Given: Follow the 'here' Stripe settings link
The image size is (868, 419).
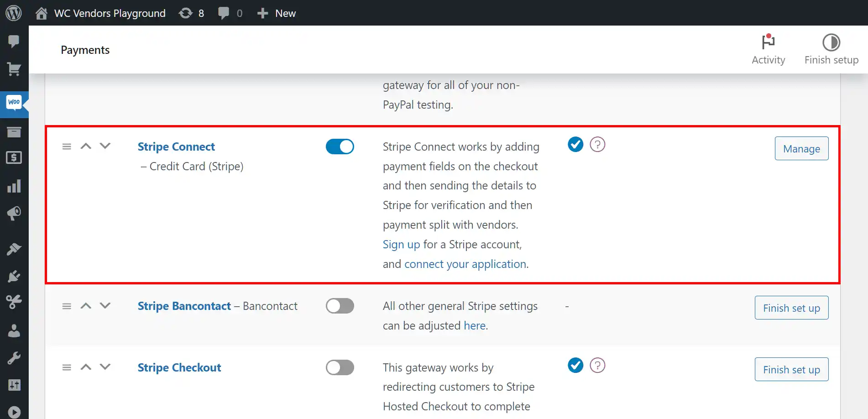Looking at the screenshot, I should click(475, 325).
